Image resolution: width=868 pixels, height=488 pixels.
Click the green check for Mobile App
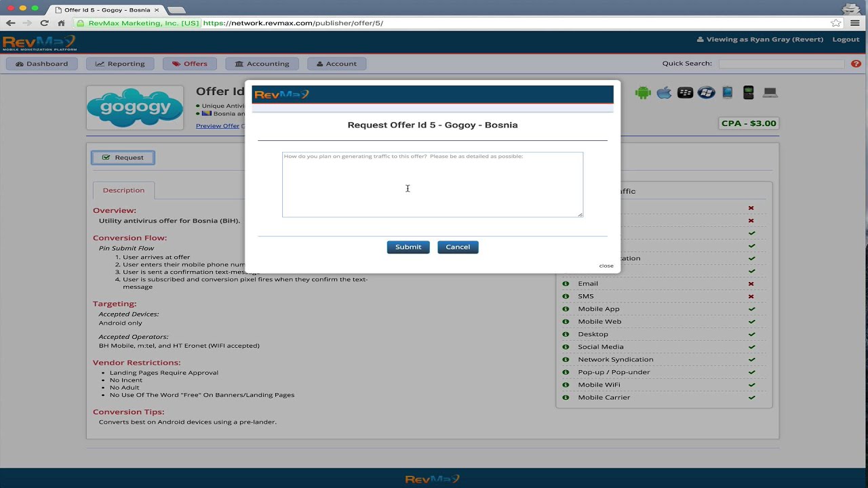pyautogui.click(x=751, y=309)
